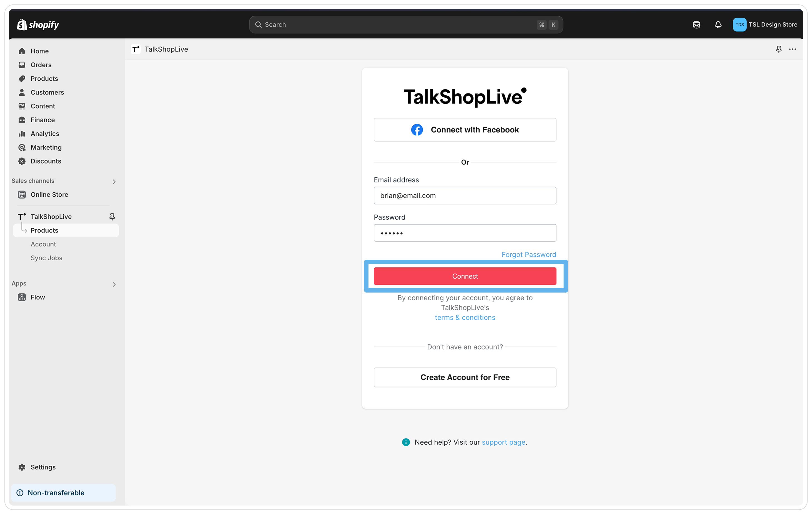Pin the app using header pin icon
This screenshot has height=515, width=812.
[x=778, y=49]
